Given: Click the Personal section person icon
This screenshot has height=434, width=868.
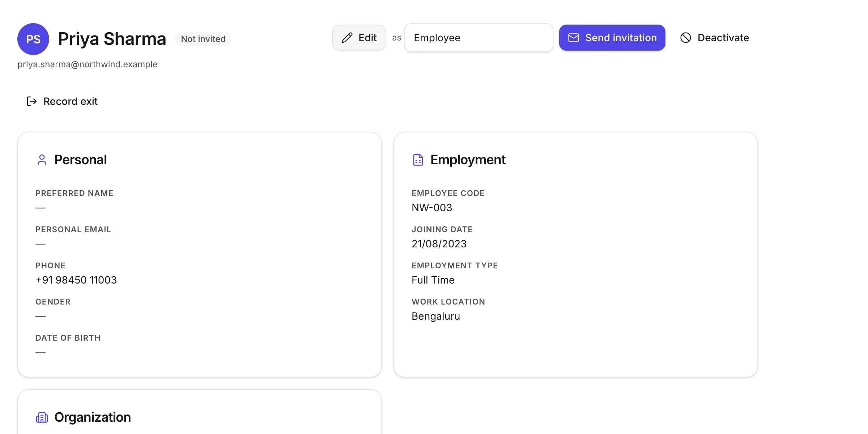Looking at the screenshot, I should [x=42, y=160].
